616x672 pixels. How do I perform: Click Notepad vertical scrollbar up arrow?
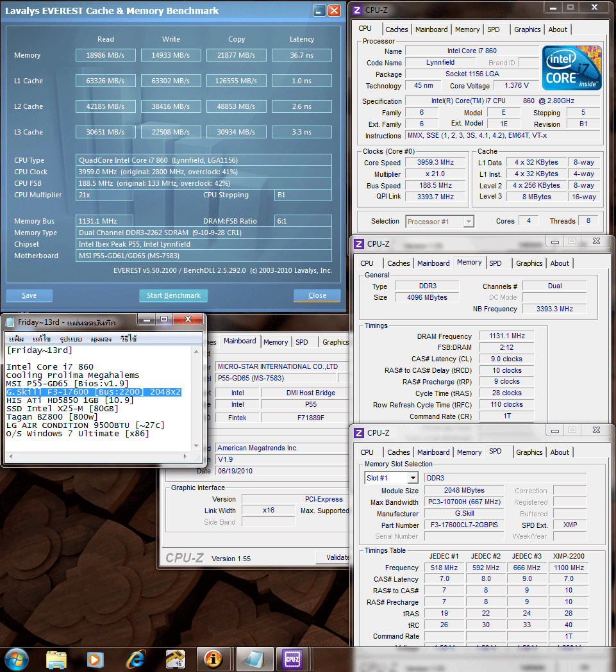pos(197,352)
